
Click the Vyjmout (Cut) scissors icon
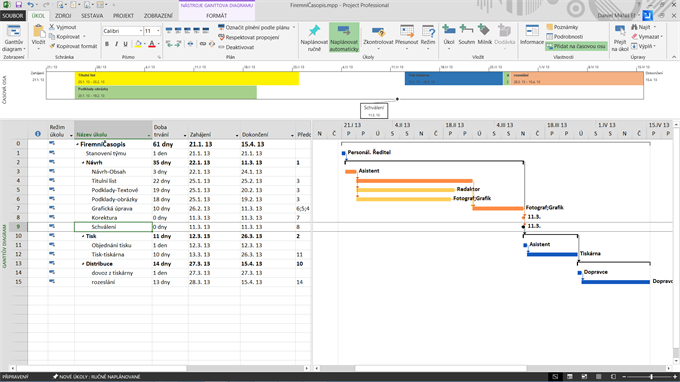(52, 27)
